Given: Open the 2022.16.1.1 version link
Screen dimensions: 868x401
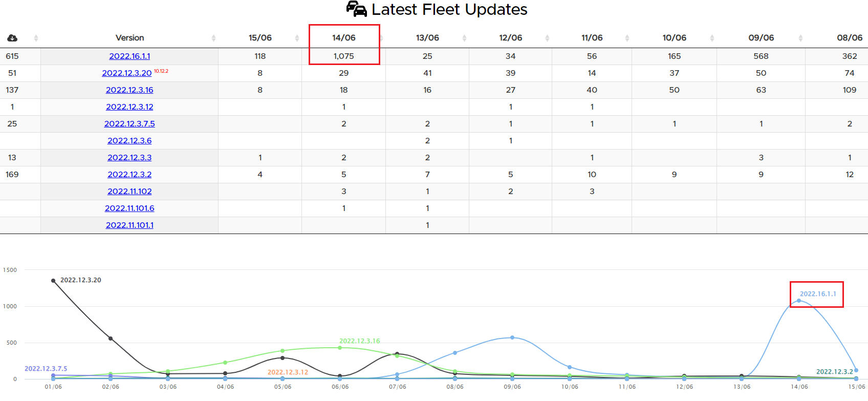Looking at the screenshot, I should [129, 56].
